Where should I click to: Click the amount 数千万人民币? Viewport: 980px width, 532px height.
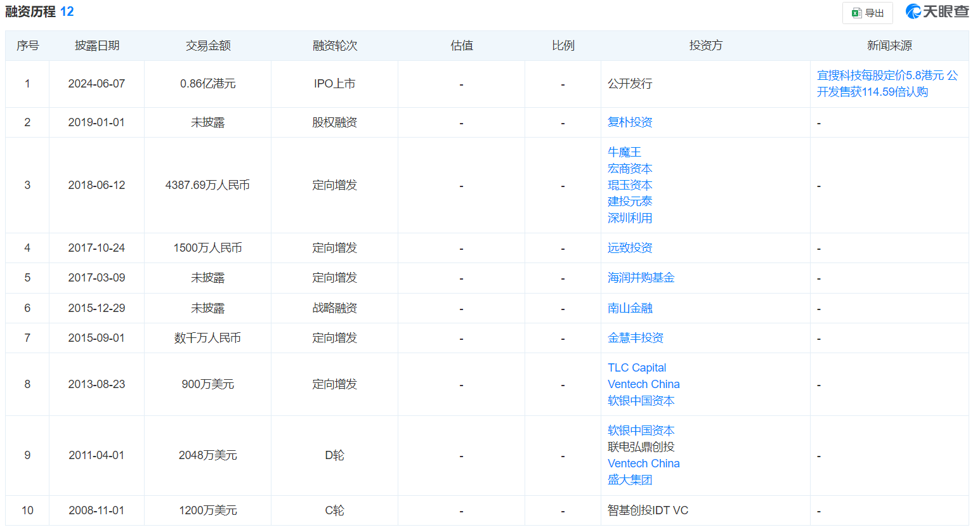tap(208, 338)
